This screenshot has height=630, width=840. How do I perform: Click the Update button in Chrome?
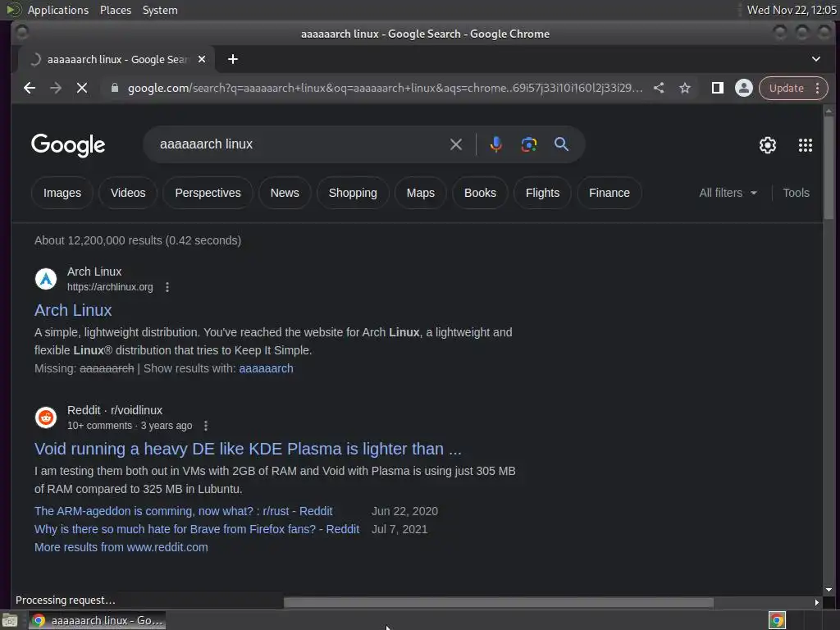(787, 88)
